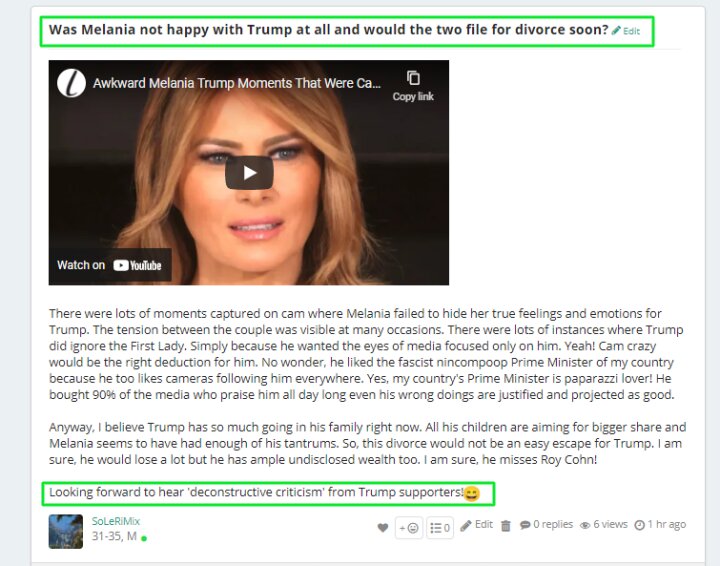Click the eye icon showing 6 views
720x566 pixels.
585,526
